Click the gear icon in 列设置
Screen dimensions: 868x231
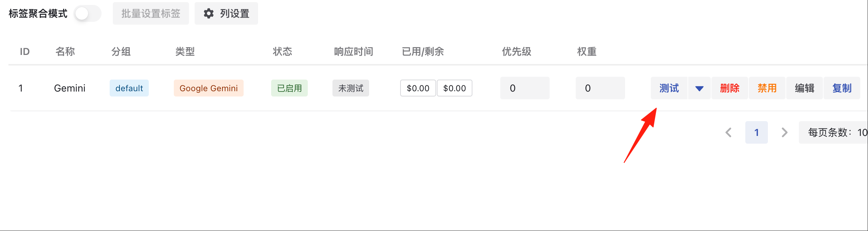209,14
